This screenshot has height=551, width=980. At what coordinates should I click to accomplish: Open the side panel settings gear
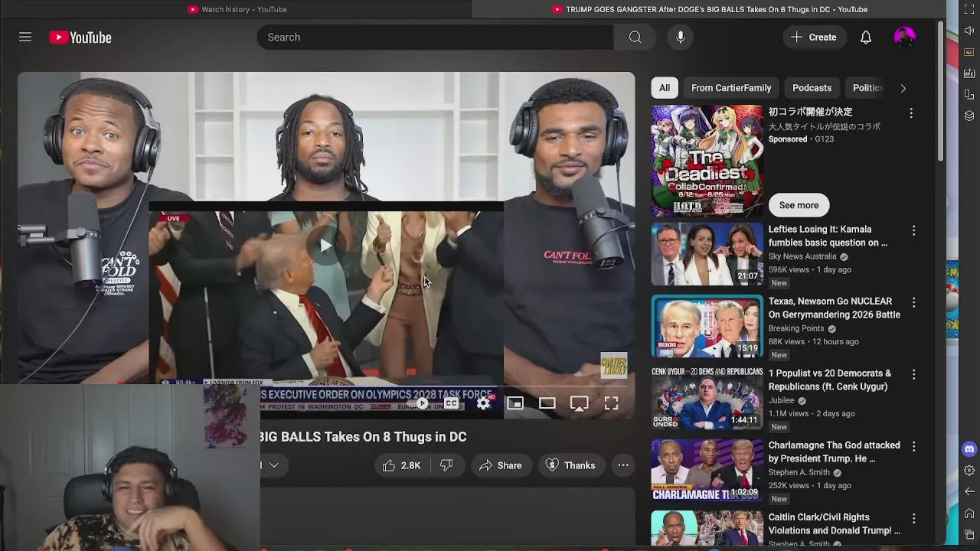969,471
